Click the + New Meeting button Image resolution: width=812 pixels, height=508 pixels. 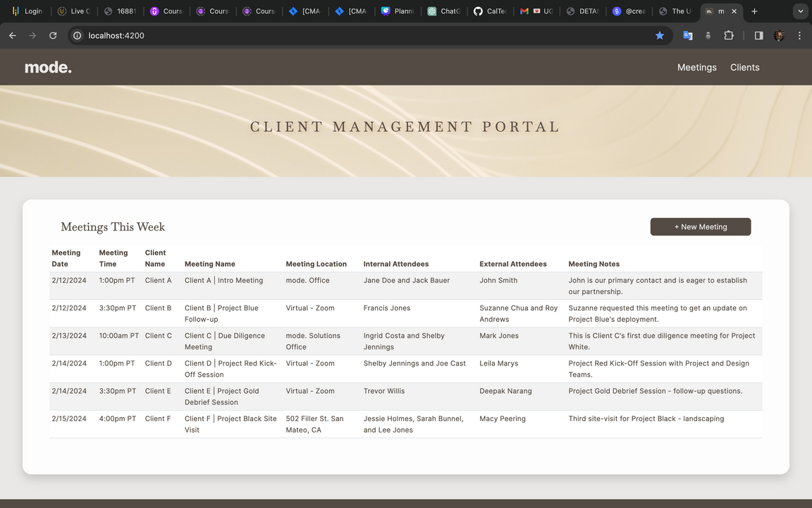700,226
